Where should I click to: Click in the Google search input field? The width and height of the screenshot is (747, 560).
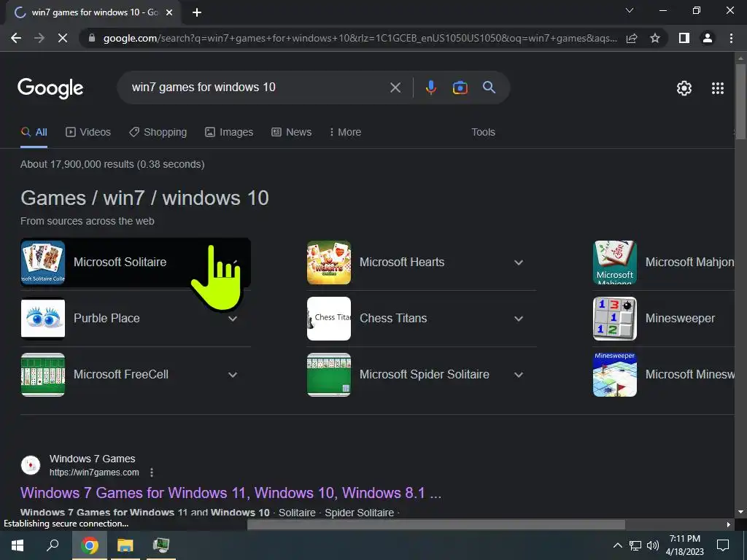pos(258,87)
